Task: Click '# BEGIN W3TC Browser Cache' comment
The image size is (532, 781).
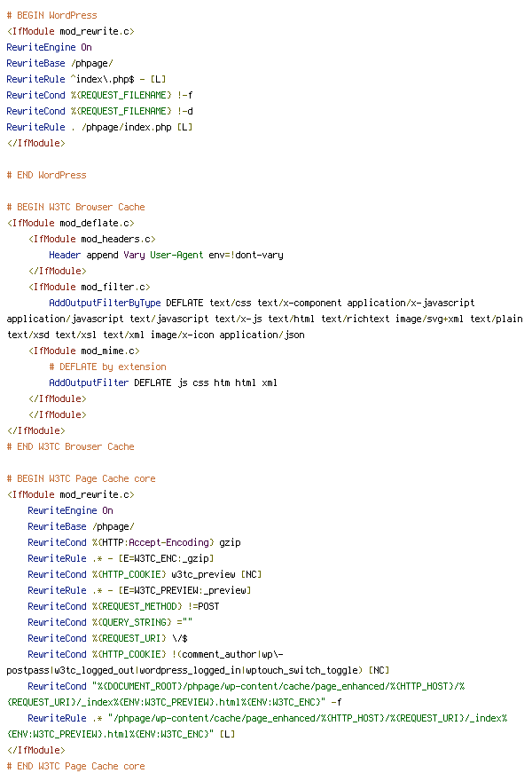Action: pyautogui.click(x=75, y=207)
